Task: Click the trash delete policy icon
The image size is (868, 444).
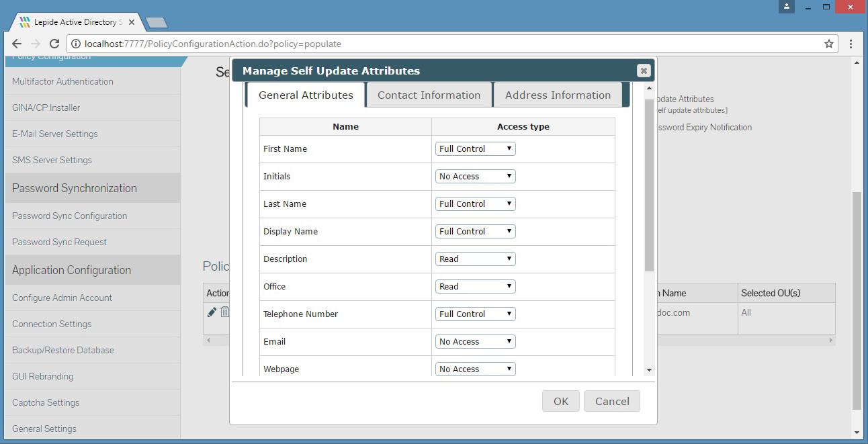Action: click(x=224, y=312)
